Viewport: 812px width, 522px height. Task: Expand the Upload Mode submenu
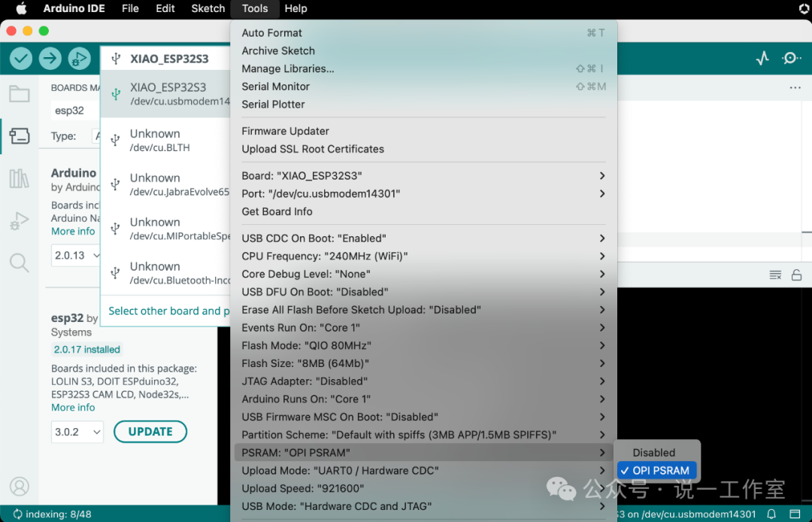[423, 471]
